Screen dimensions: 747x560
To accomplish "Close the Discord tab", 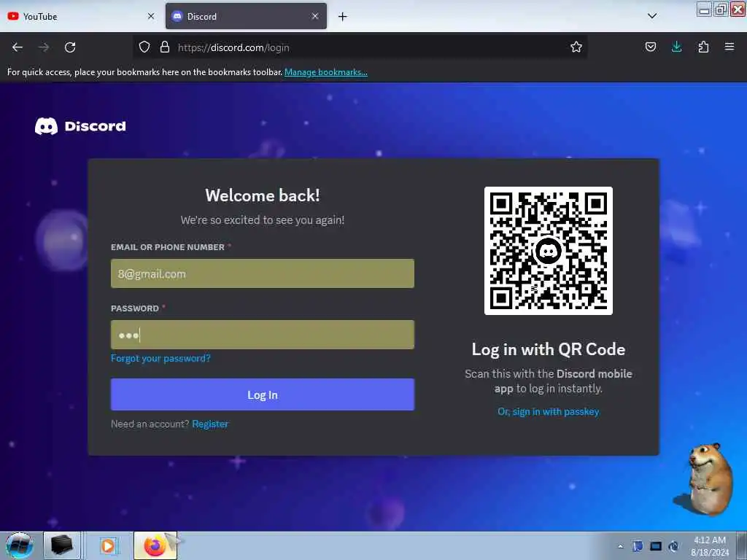I will (315, 16).
